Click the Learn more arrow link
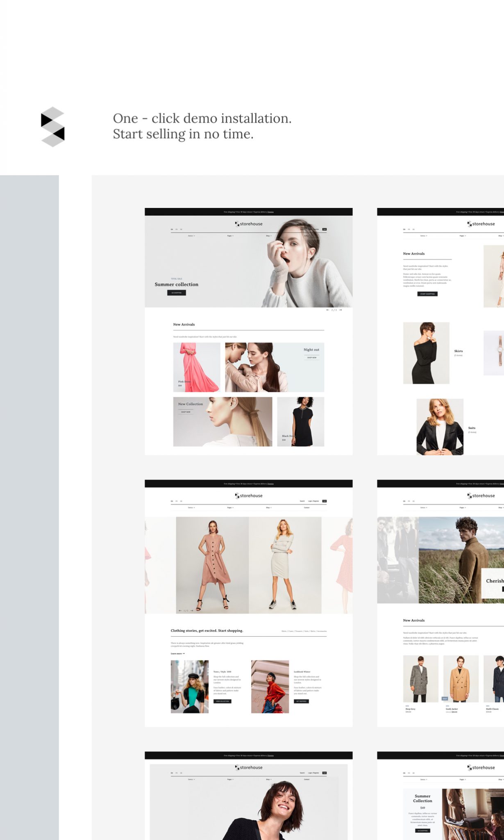The height and width of the screenshot is (840, 504). (178, 654)
